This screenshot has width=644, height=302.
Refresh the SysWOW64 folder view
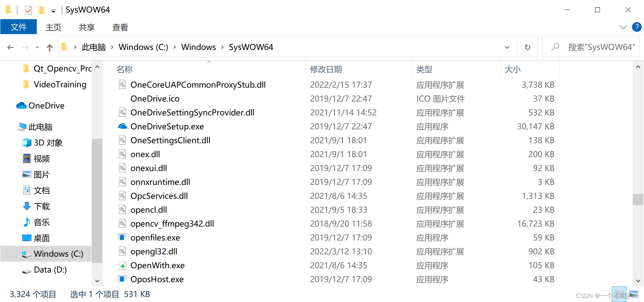point(528,47)
